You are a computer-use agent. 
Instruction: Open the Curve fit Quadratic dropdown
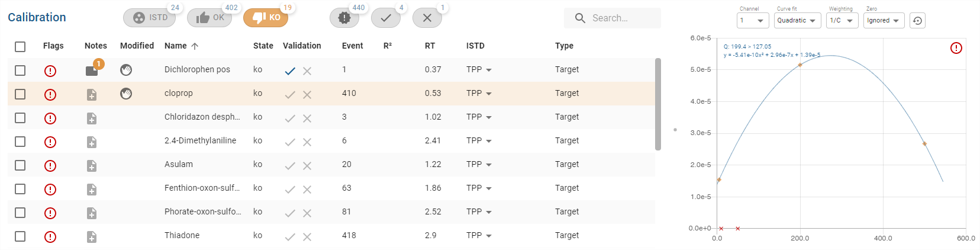tap(797, 21)
